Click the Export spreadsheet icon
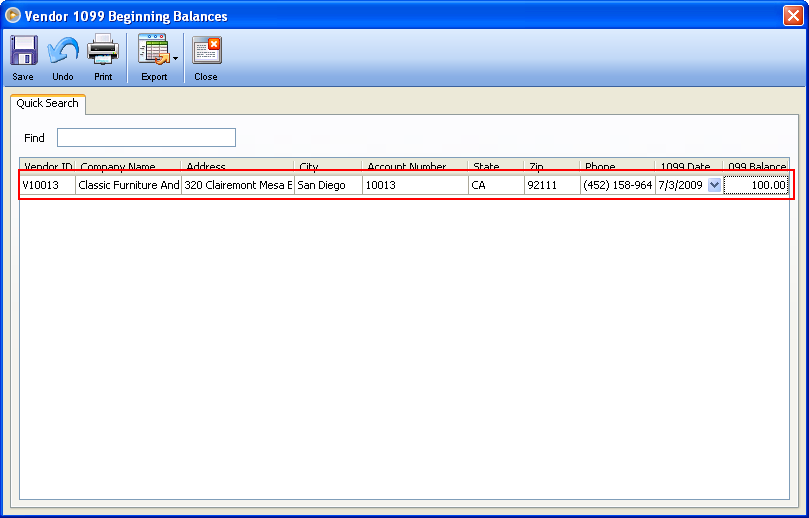809x518 pixels. [x=153, y=50]
